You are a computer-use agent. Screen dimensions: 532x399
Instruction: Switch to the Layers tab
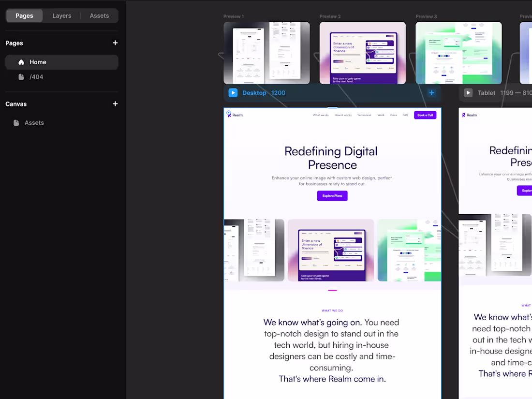[x=61, y=15]
